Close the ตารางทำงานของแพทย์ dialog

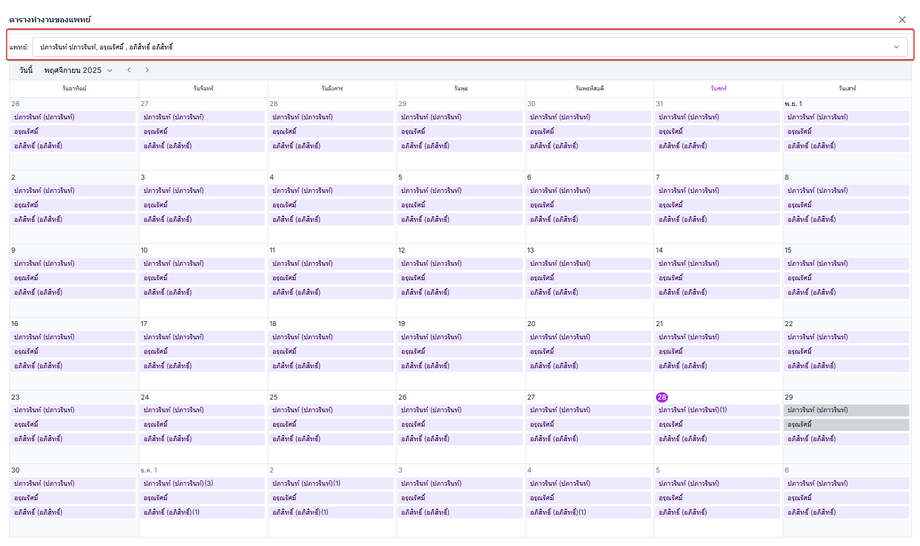[902, 19]
